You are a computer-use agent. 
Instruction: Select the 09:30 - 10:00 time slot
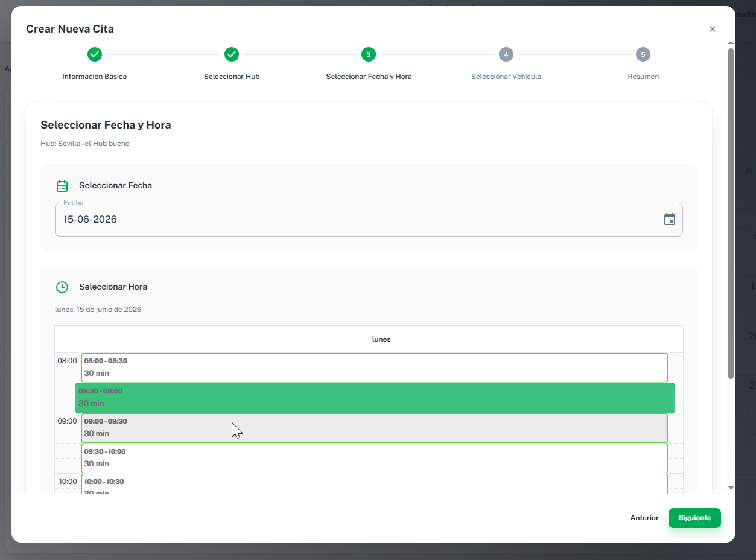(x=375, y=458)
